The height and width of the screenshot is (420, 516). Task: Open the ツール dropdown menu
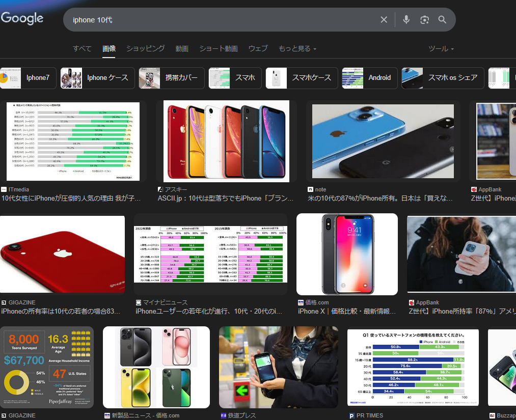tap(441, 49)
